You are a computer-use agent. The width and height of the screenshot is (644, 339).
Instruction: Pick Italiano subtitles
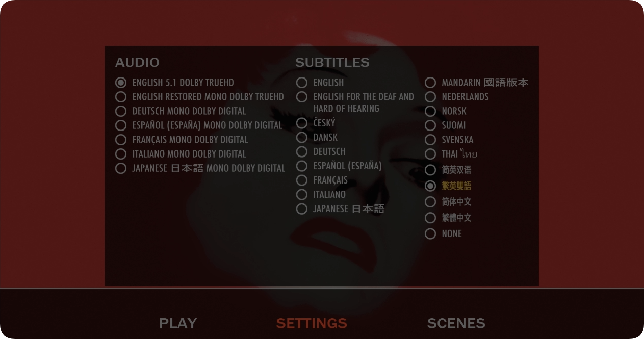click(321, 195)
